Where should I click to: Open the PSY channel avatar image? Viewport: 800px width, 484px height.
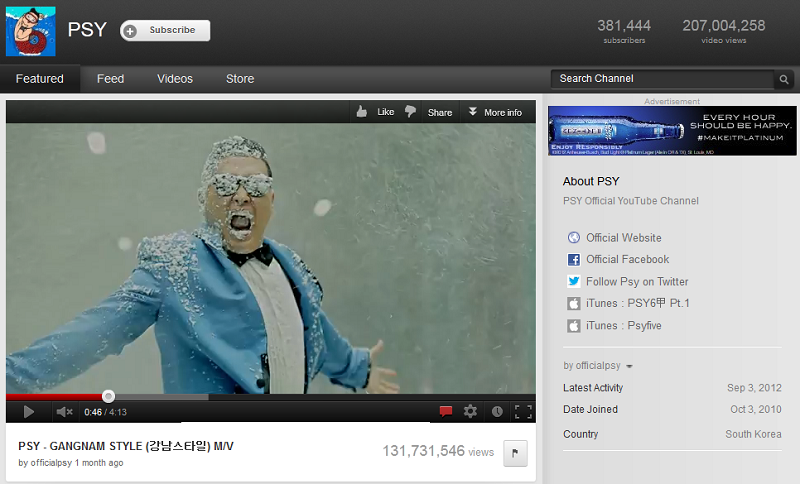coord(31,31)
